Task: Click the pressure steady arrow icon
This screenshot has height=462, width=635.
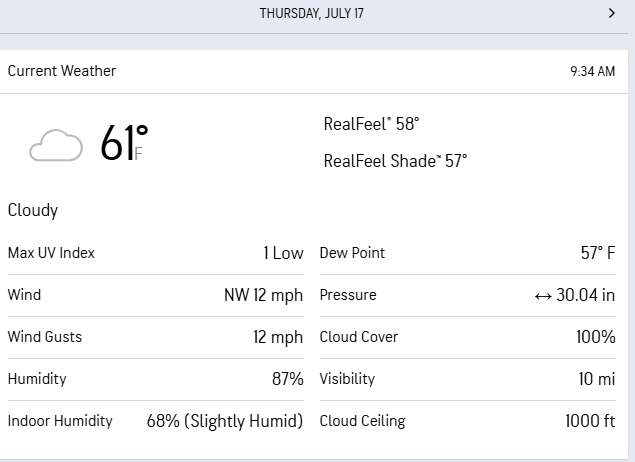Action: [x=543, y=296]
